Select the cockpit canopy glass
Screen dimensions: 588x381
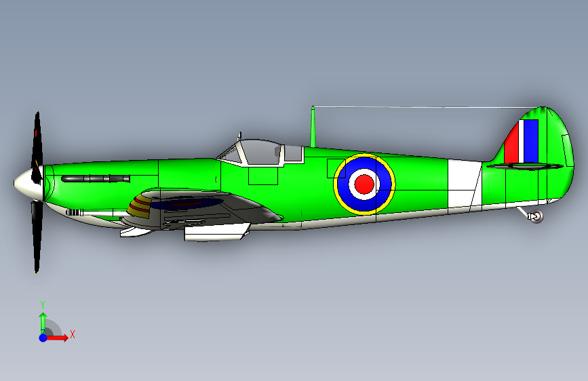(x=261, y=153)
